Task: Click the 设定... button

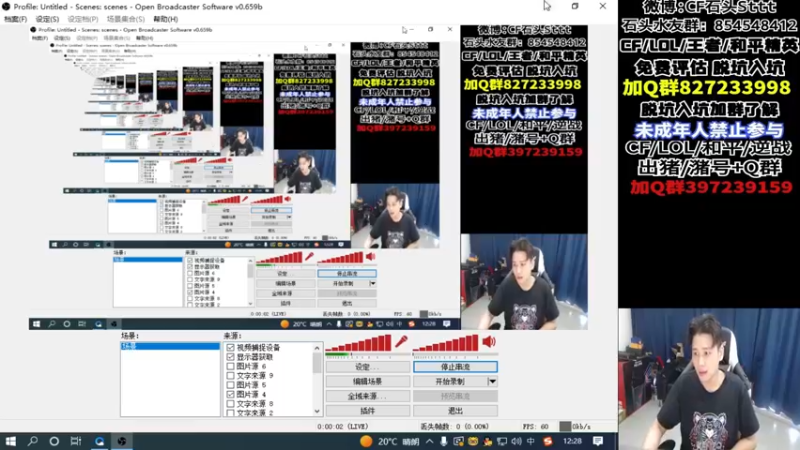Action: click(x=367, y=367)
